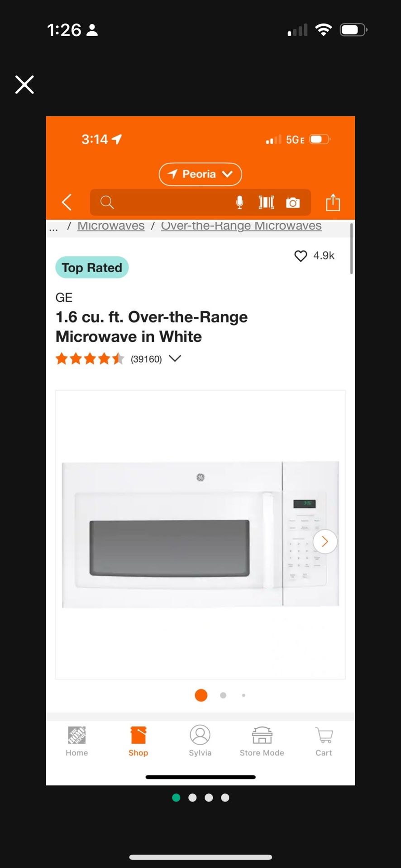Show next product image with arrow

pos(325,542)
